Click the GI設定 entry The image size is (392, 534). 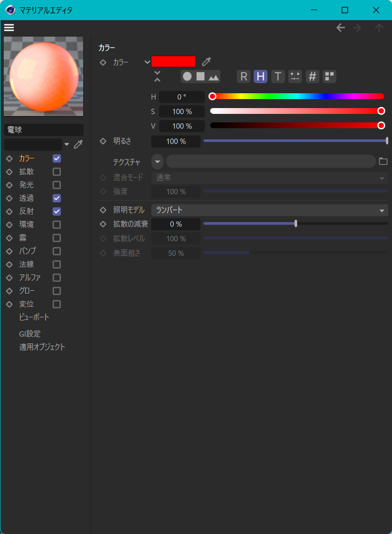[x=30, y=334]
